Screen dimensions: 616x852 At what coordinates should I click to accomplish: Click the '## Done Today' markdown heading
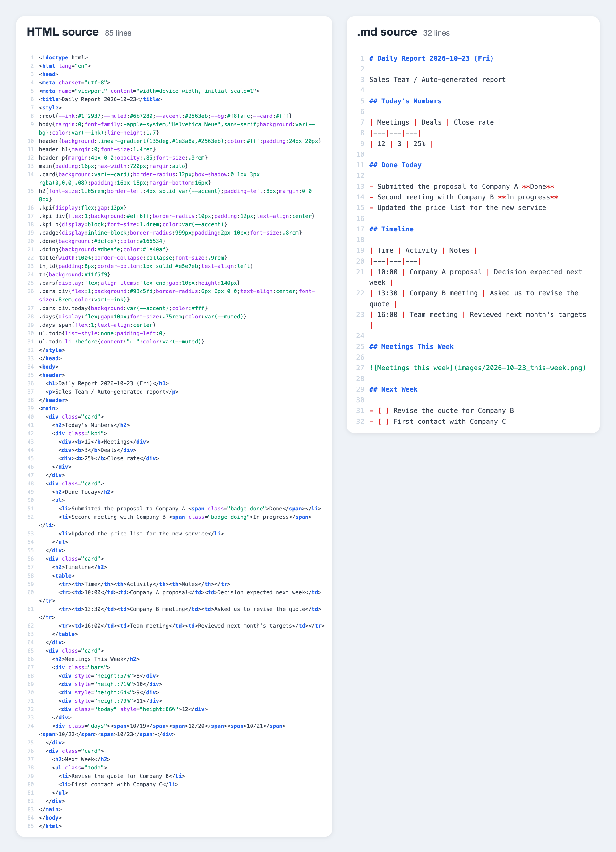[395, 165]
